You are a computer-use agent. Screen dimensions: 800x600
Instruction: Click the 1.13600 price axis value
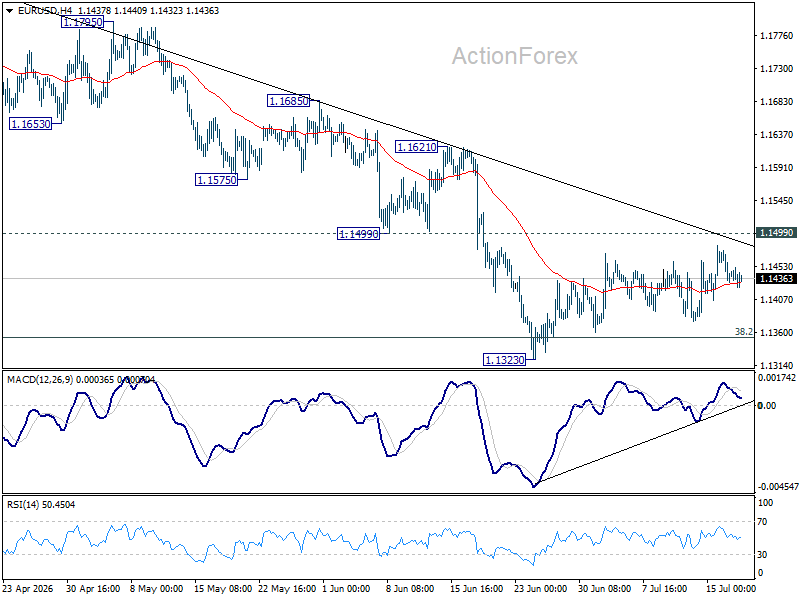pos(777,333)
